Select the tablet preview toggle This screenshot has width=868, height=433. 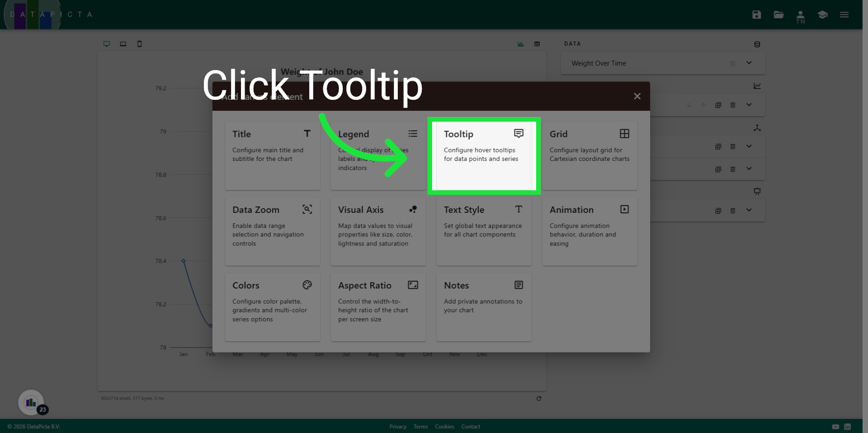pos(123,44)
